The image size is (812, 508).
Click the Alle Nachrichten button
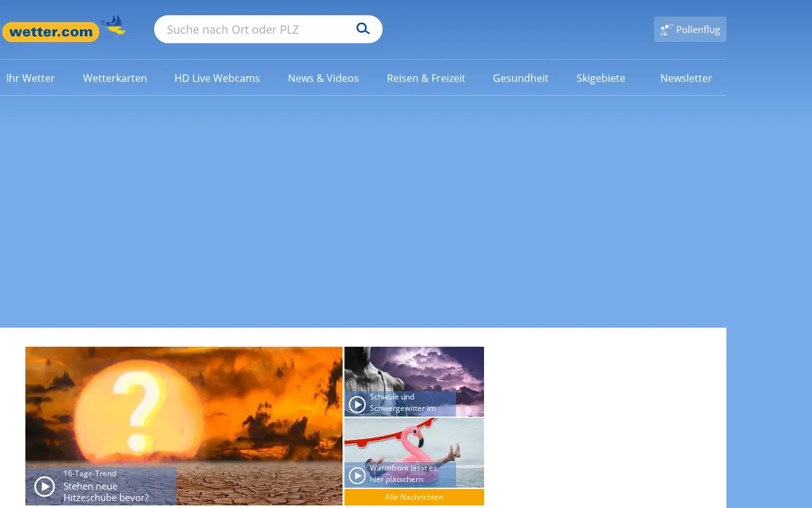click(x=414, y=497)
